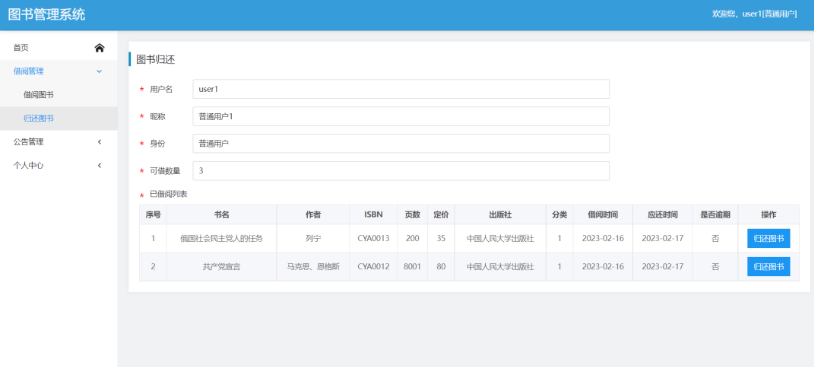Click 归还图书 button for 俄国社会民主党人的任务
Viewport: 814px width, 367px height.
pos(768,239)
